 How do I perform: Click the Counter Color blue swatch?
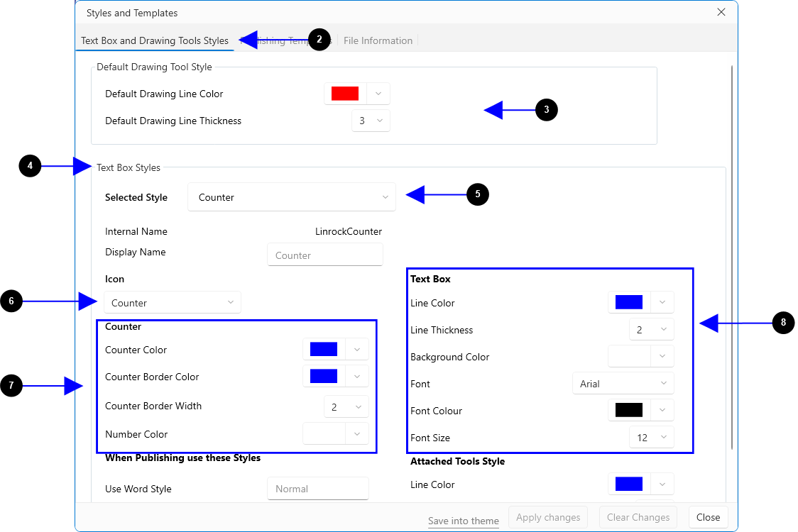tap(324, 350)
